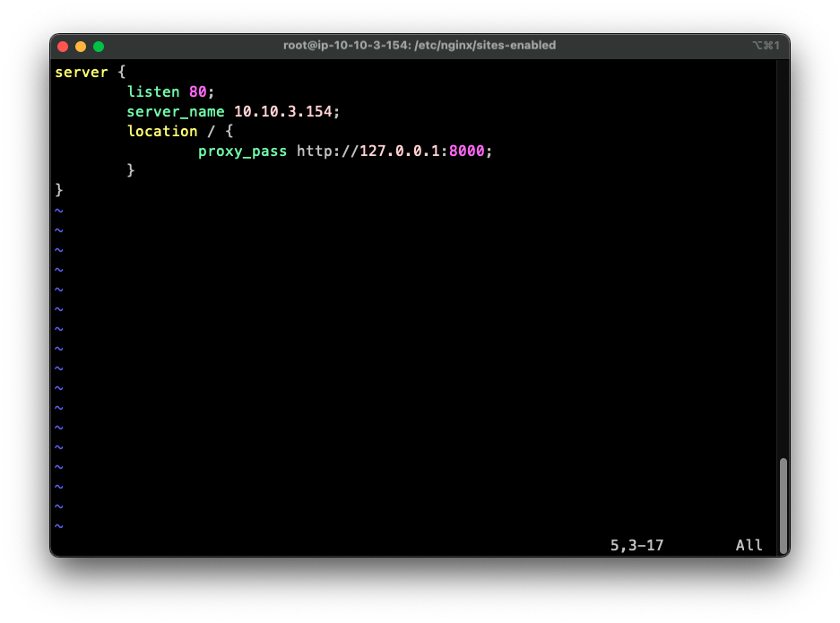The image size is (840, 623).
Task: Select the listen 80 directive
Action: click(x=165, y=91)
